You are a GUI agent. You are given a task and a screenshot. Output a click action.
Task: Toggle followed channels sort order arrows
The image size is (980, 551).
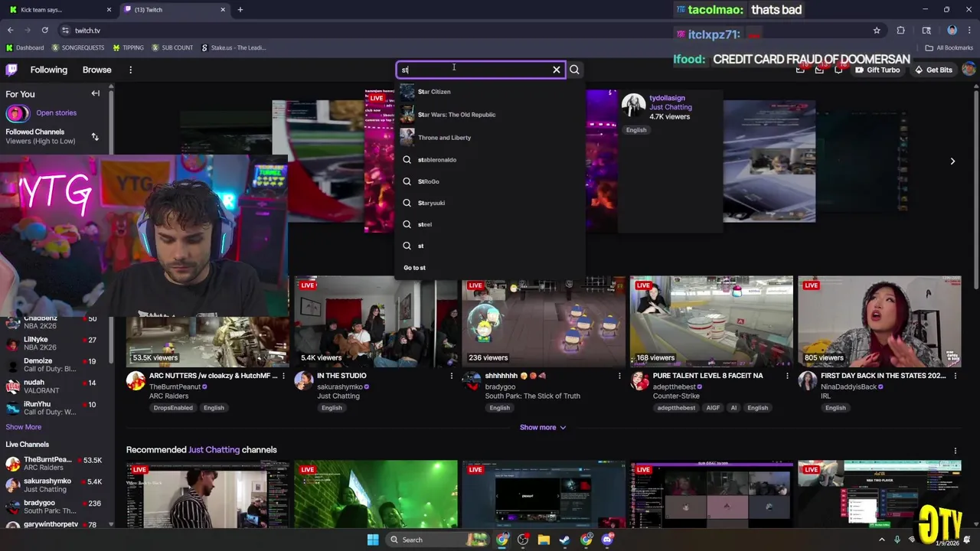[95, 137]
